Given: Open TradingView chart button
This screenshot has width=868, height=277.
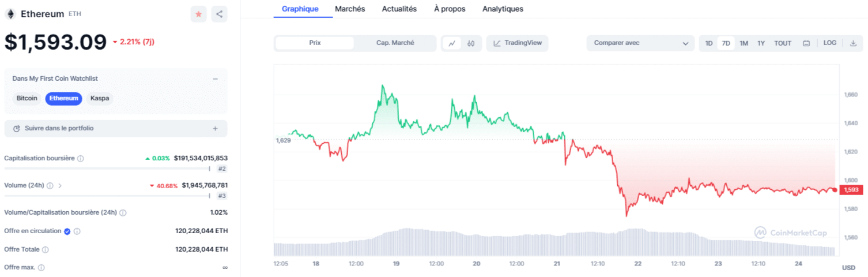Looking at the screenshot, I should (518, 43).
